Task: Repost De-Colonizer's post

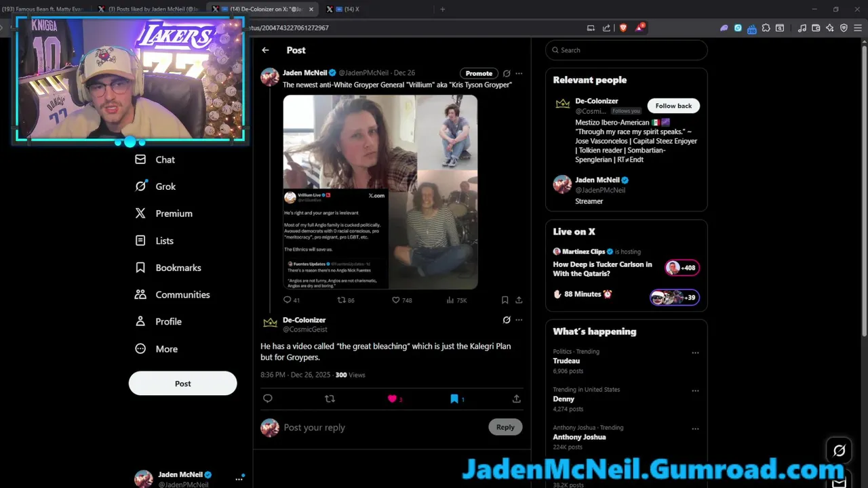Action: pyautogui.click(x=330, y=399)
